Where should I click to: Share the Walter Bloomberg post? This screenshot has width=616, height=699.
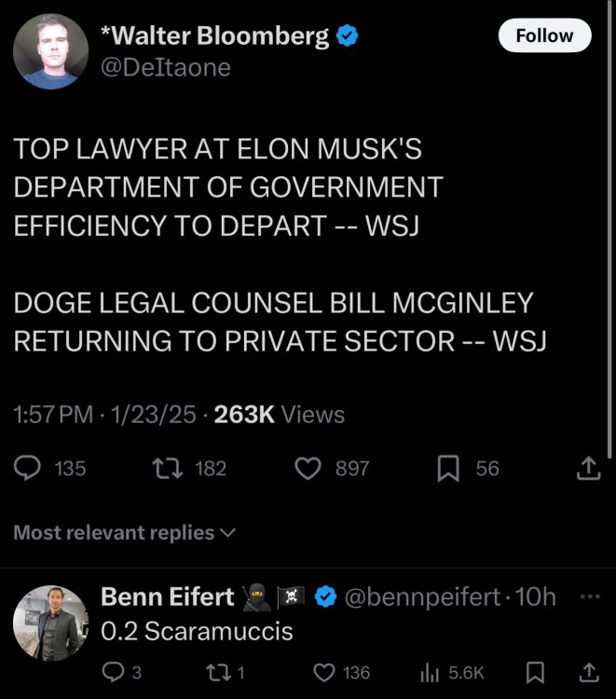pyautogui.click(x=589, y=469)
